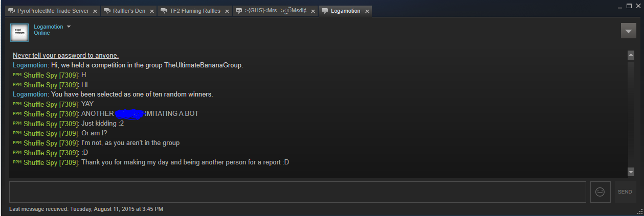Viewport: 644px width, 216px height.
Task: Click Logamotion's avatar thumbnail
Action: coord(19,32)
